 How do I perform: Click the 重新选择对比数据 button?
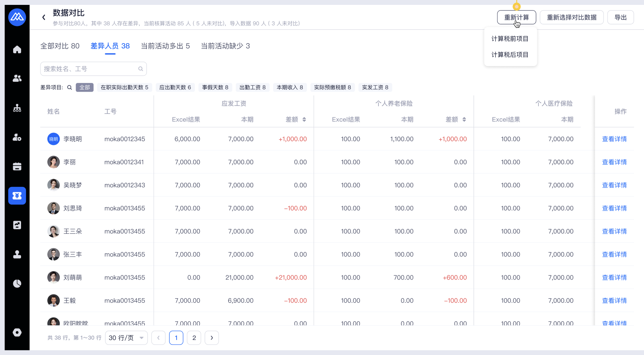(x=571, y=17)
